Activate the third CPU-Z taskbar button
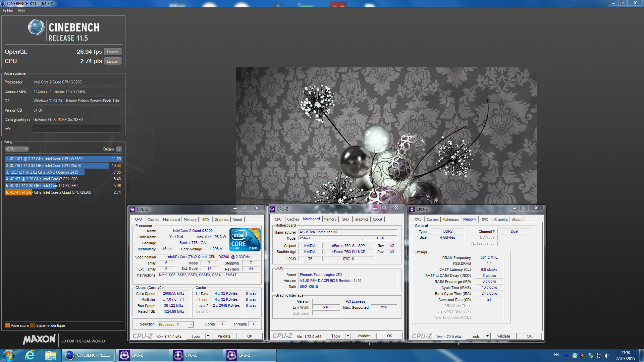This screenshot has height=362, width=644. tap(250, 355)
